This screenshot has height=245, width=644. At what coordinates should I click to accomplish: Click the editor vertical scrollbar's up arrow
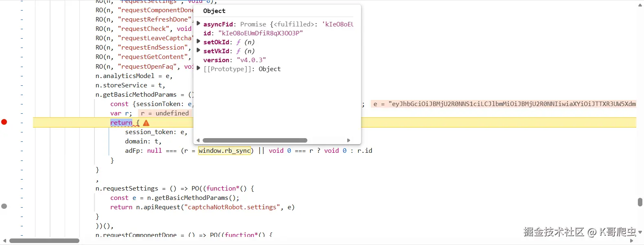pos(640,5)
